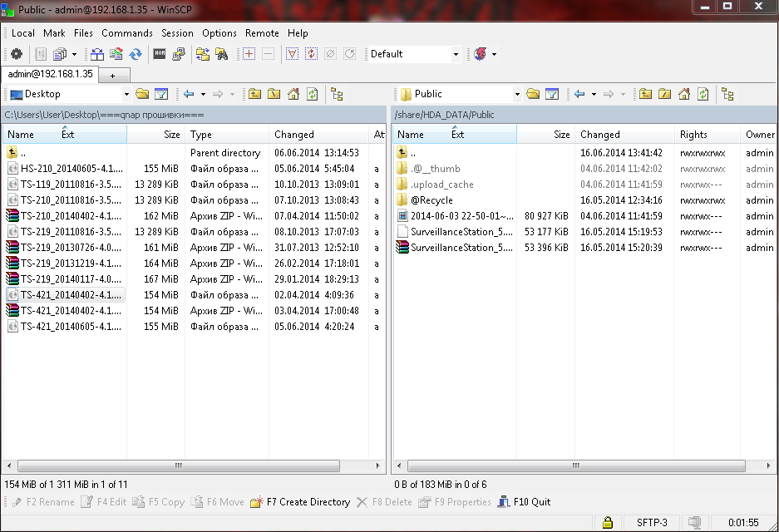
Task: Go to home directory in local panel
Action: tap(293, 94)
